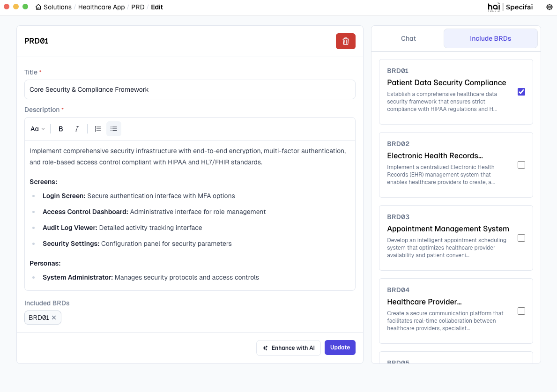Viewport: 557px width, 392px height.
Task: Click the macOS yellow minimize button
Action: coord(16,7)
